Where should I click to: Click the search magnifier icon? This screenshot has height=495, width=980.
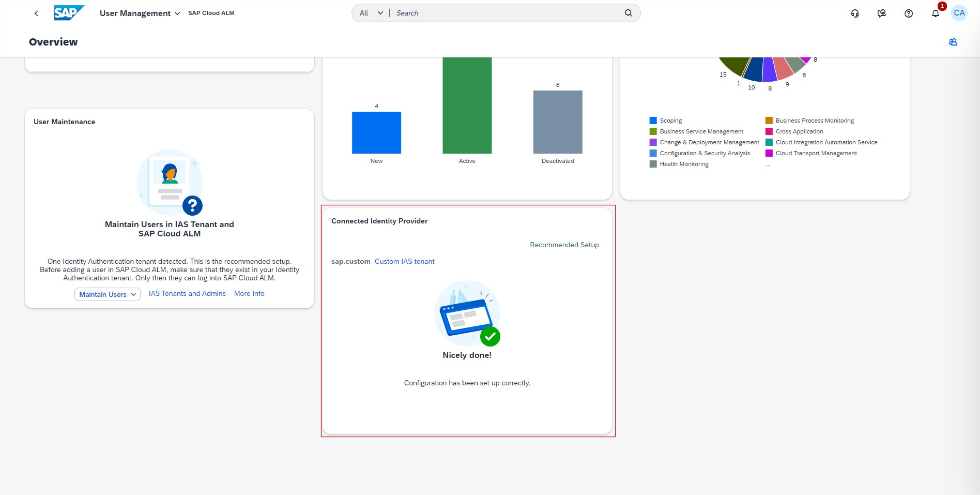[629, 13]
